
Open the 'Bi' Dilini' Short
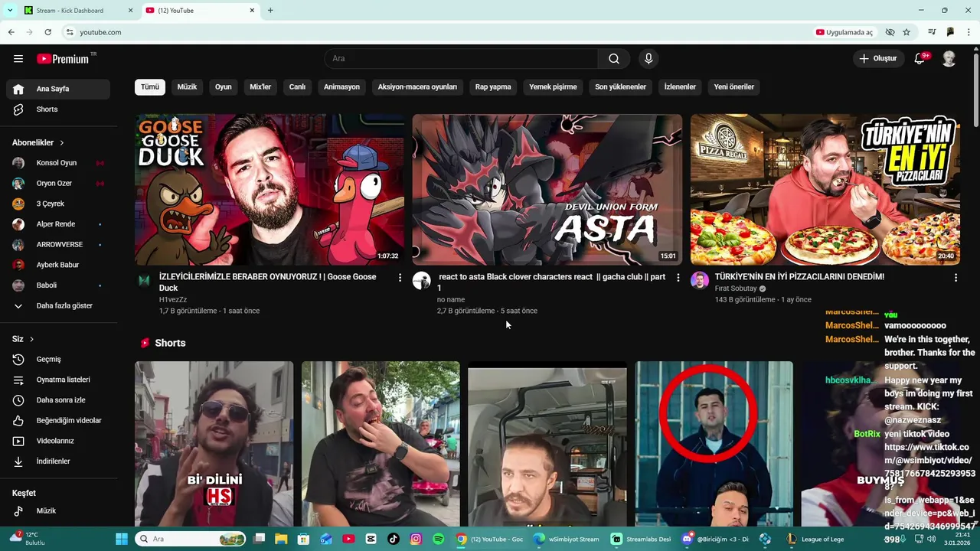coord(214,444)
